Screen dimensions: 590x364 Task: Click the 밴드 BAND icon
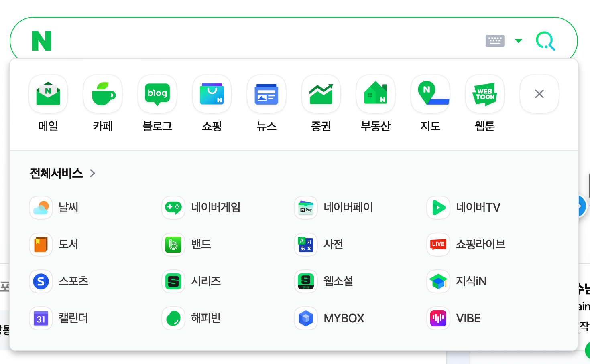pyautogui.click(x=173, y=245)
